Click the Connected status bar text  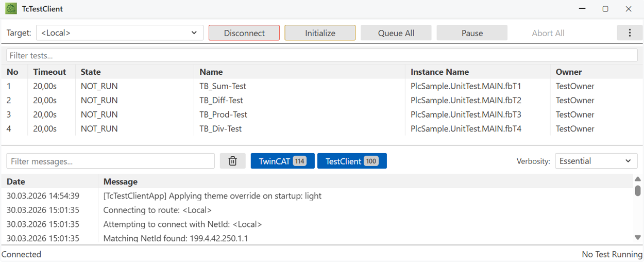21,254
